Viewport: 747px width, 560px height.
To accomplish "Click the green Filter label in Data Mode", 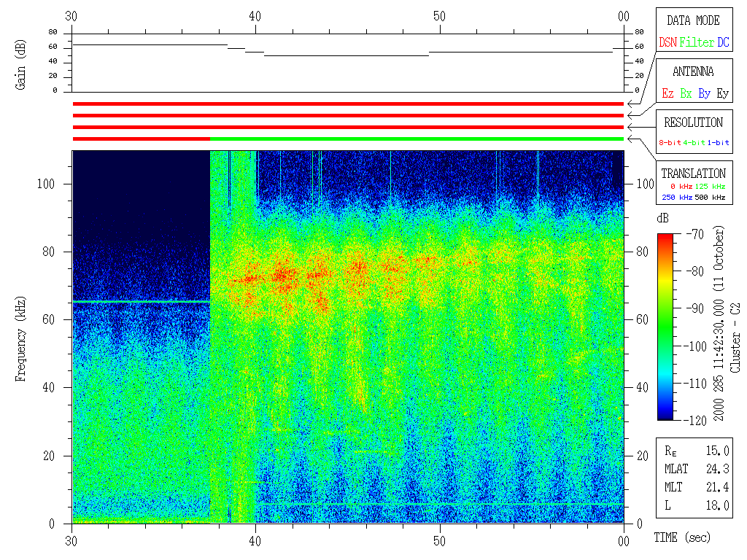I will click(697, 43).
